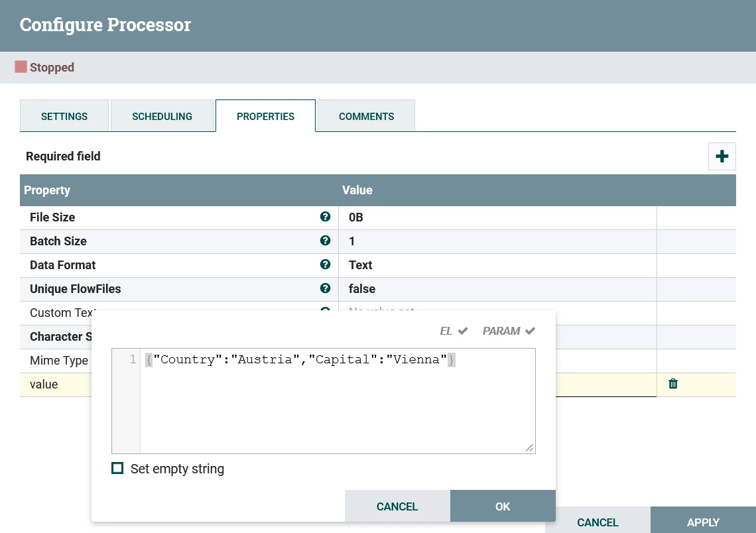
Task: Switch to the SETTINGS tab
Action: 64,116
